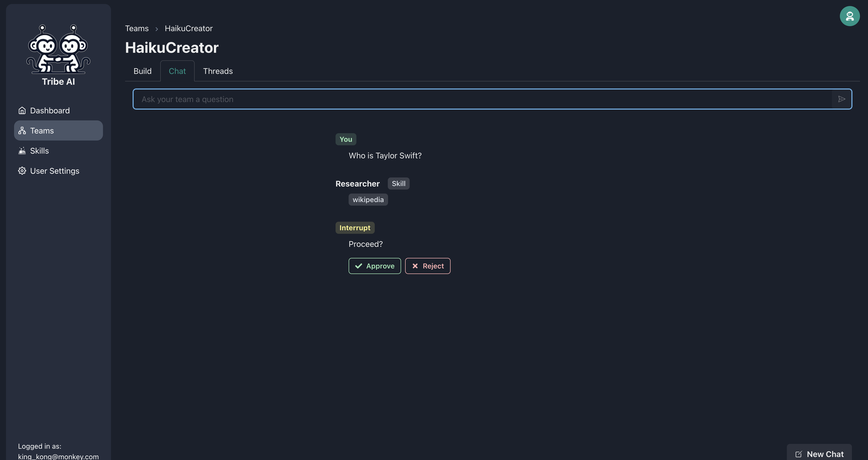This screenshot has width=868, height=460.
Task: Open Dashboard from the sidebar
Action: click(x=49, y=110)
